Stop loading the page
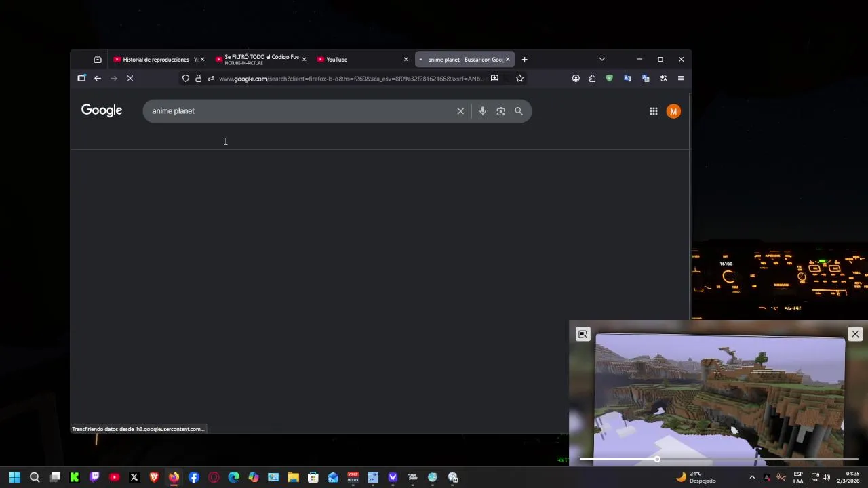This screenshot has height=488, width=868. click(130, 79)
